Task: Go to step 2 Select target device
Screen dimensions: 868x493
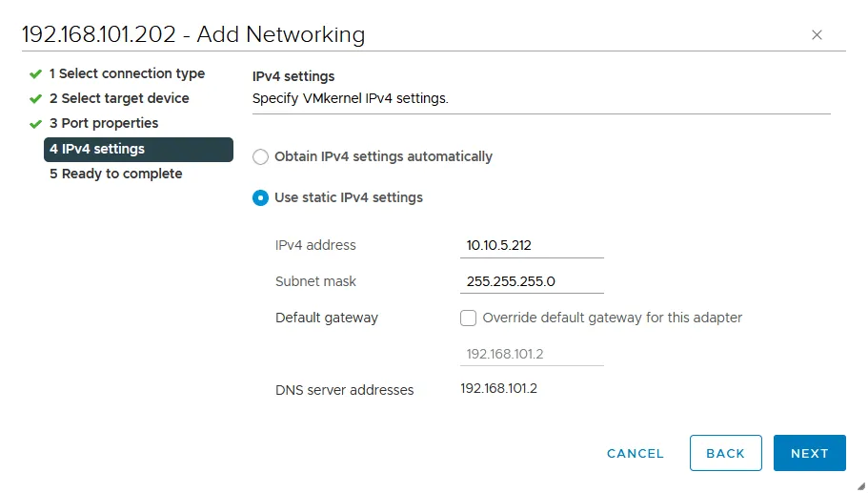Action: (119, 98)
